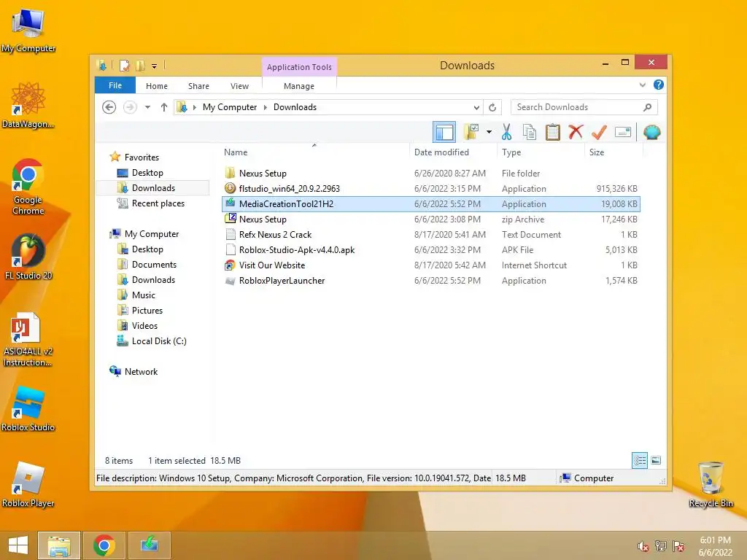
Task: Click the File Explorer taskbar button
Action: (59, 545)
